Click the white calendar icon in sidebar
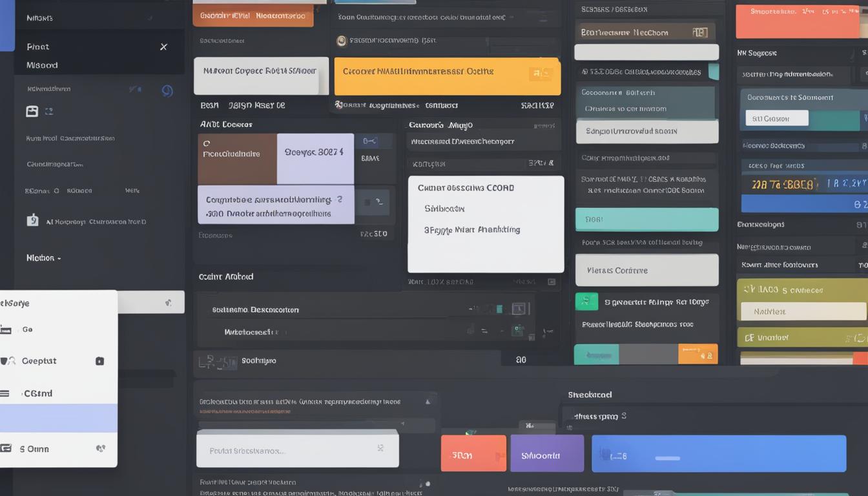This screenshot has height=496, width=868. coord(32,111)
